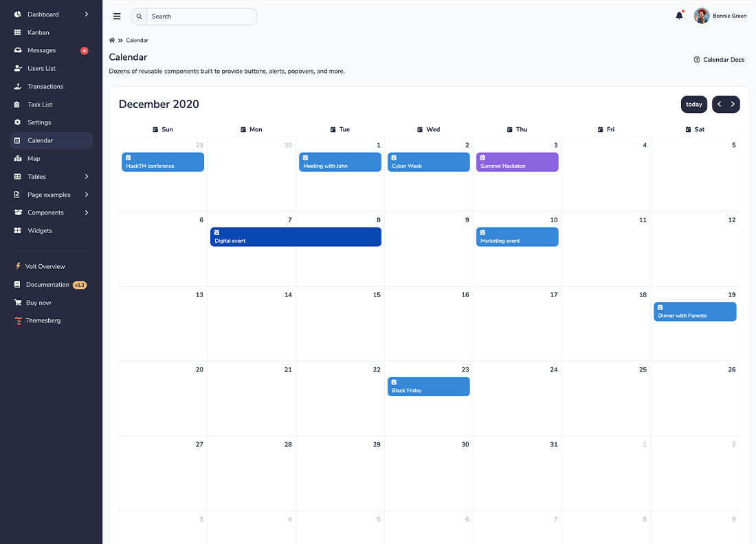Screen dimensions: 756x544
Task: Click the Map icon in sidebar
Action: point(18,159)
